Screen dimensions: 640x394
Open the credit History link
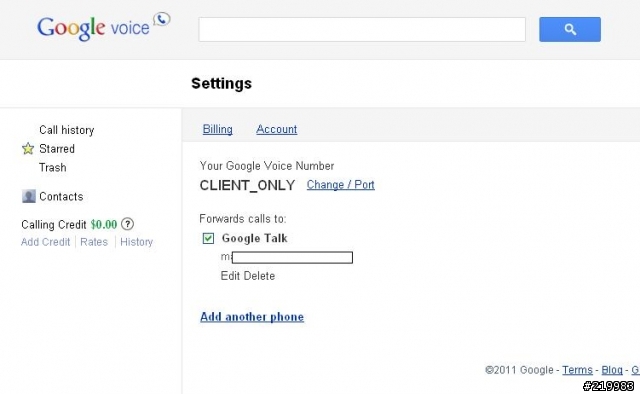coord(136,242)
